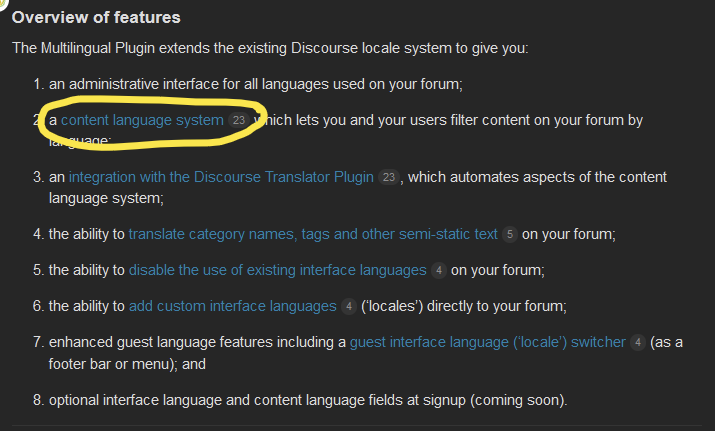
Task: Open translate category names, tags link
Action: 313,234
